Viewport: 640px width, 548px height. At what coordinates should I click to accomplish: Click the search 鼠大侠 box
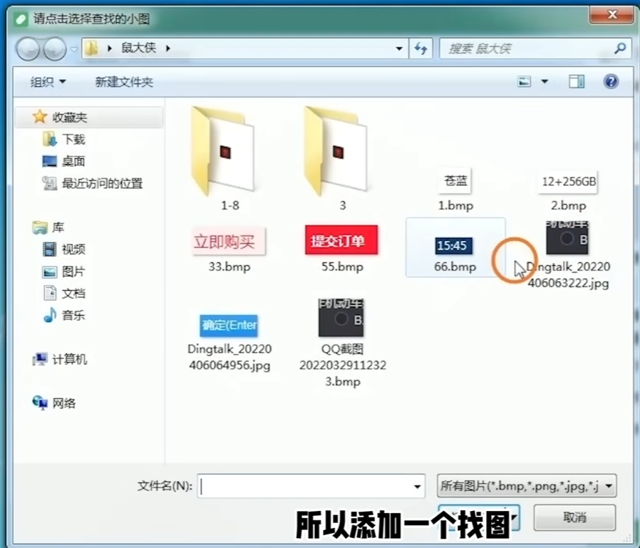pyautogui.click(x=525, y=48)
